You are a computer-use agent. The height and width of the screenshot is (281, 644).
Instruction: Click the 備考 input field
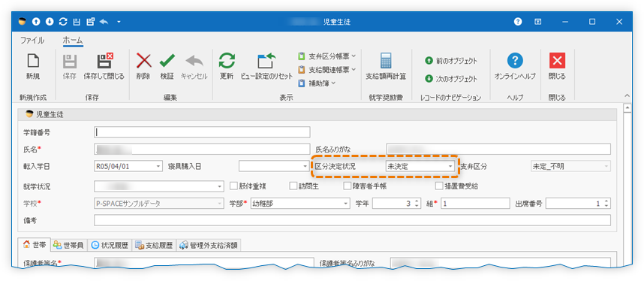point(352,220)
